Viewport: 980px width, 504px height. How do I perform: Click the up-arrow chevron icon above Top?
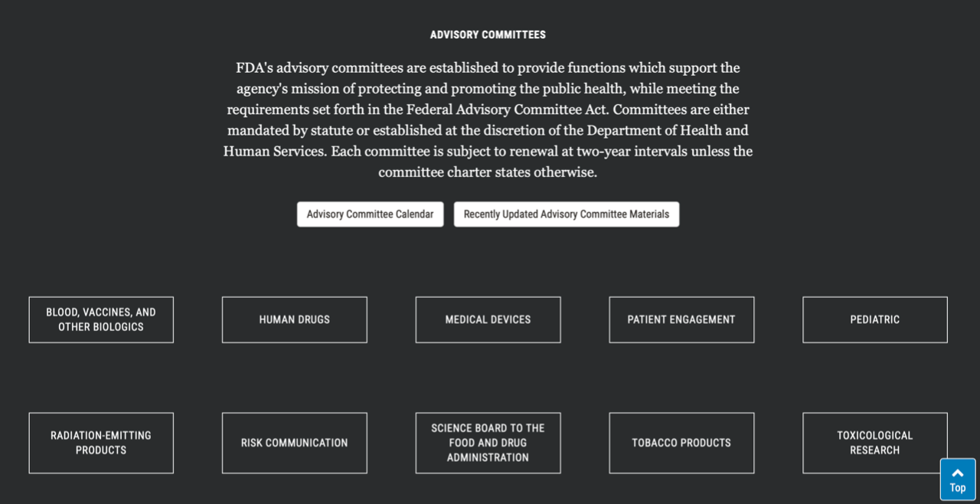957,473
